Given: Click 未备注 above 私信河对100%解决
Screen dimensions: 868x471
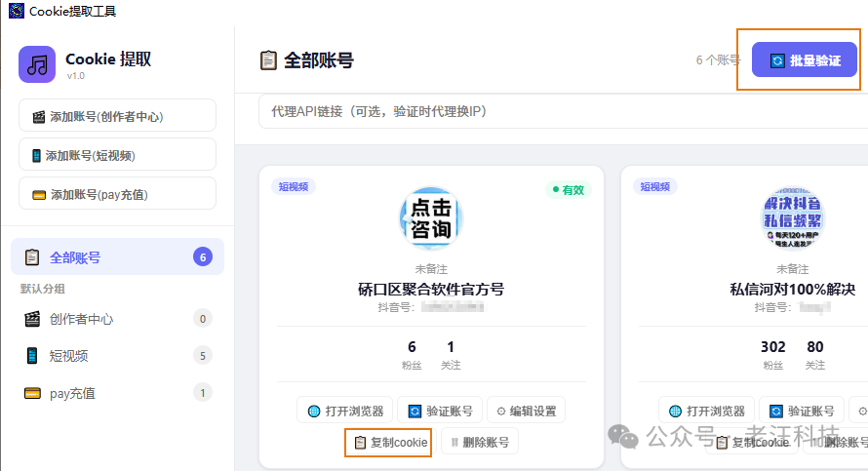Looking at the screenshot, I should [x=792, y=269].
